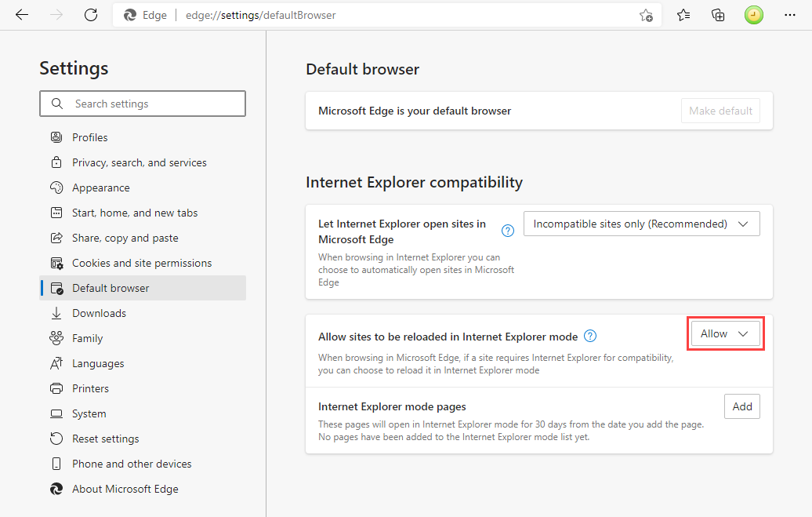Go to Privacy, search, and services

pos(139,162)
